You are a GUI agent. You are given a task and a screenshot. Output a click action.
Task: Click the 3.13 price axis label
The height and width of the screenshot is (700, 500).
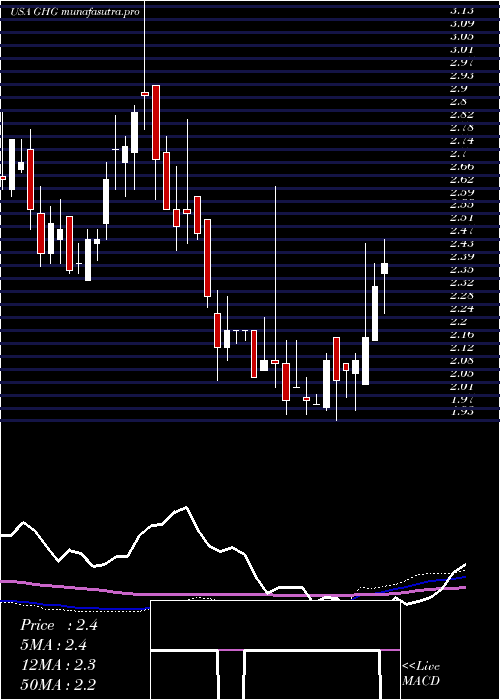click(462, 11)
